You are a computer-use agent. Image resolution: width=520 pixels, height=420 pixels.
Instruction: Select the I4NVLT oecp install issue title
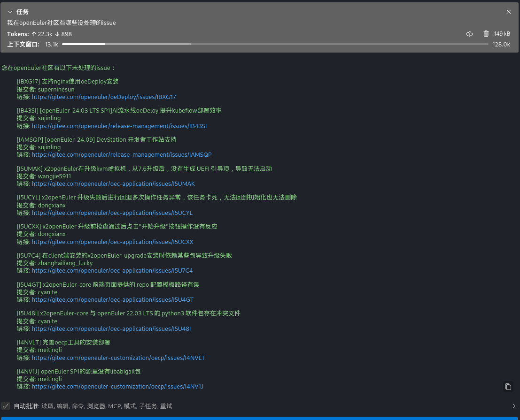pyautogui.click(x=63, y=343)
